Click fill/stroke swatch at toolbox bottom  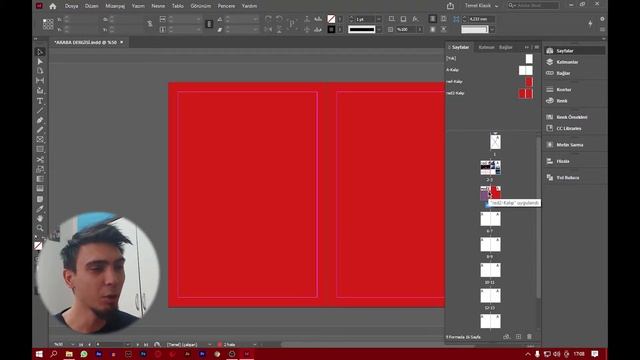click(38, 245)
